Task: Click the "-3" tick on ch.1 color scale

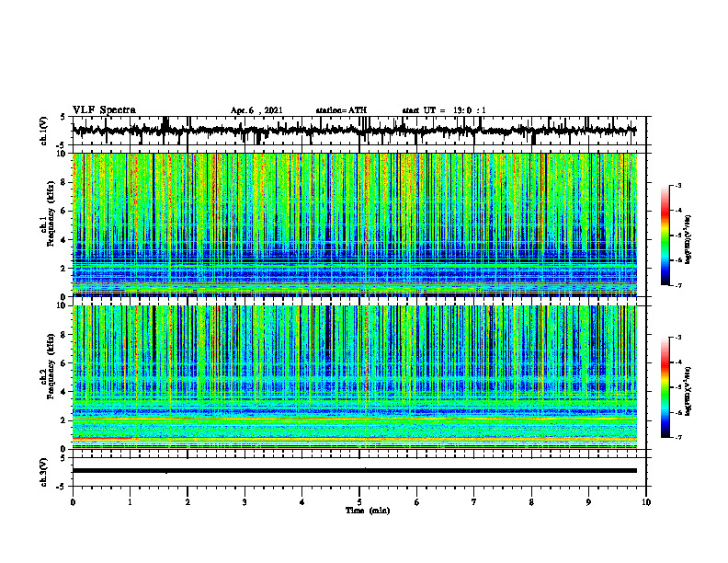Action: [x=678, y=185]
